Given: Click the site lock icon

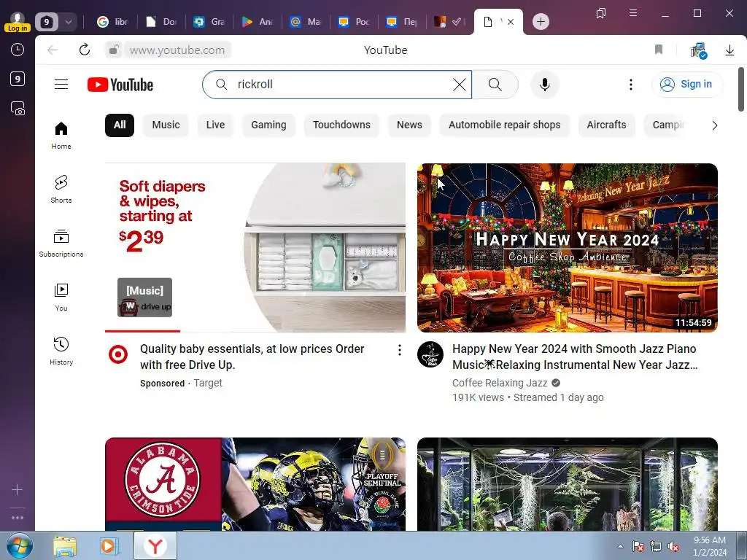Looking at the screenshot, I should (113, 50).
